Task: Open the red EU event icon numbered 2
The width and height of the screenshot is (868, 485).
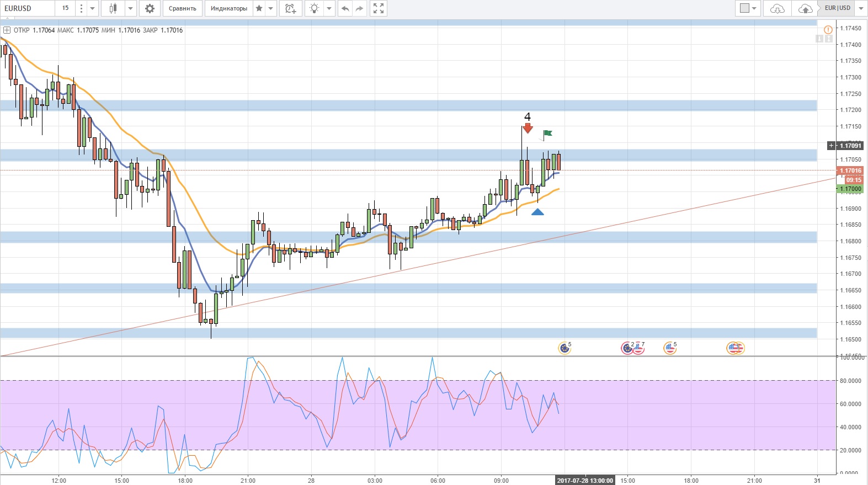Action: 627,348
